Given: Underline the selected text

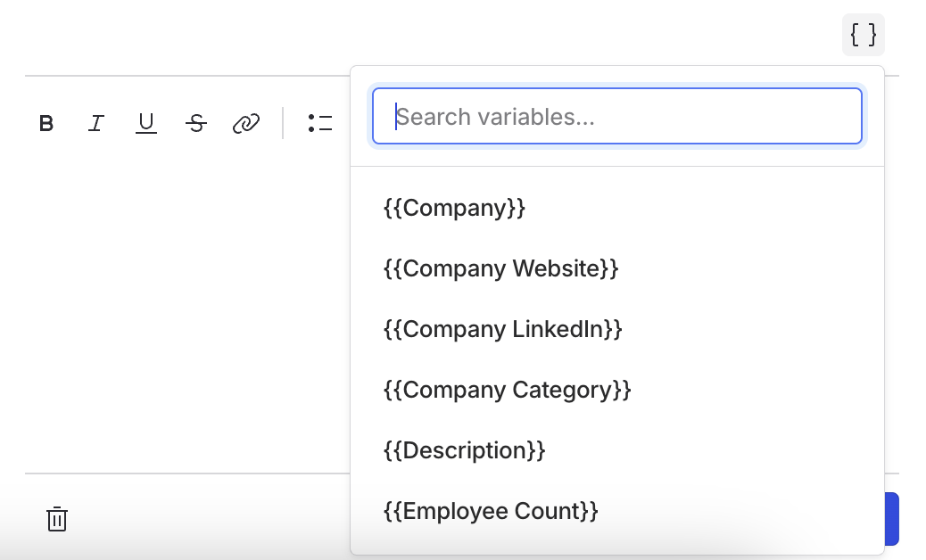Looking at the screenshot, I should tap(146, 123).
